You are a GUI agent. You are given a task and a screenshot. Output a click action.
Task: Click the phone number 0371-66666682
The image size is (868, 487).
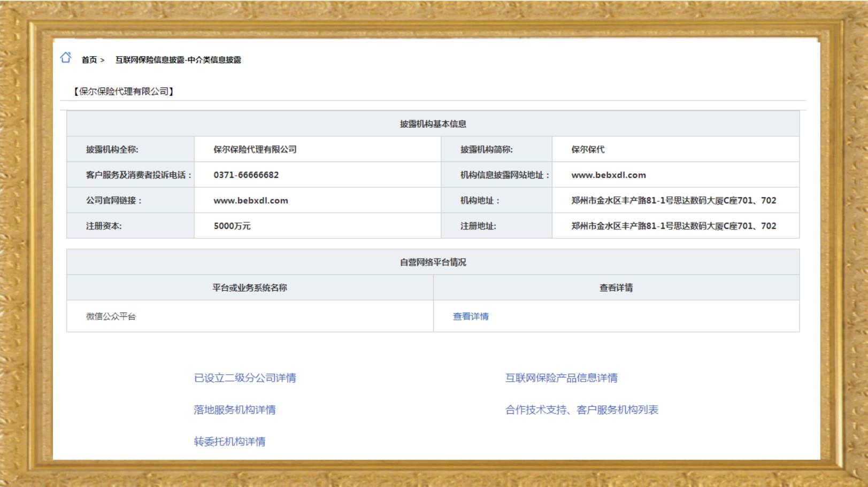click(x=246, y=175)
